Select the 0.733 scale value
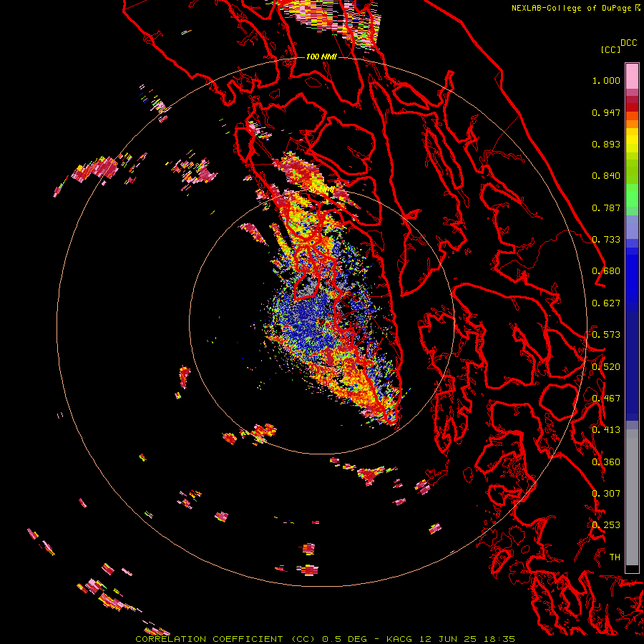The image size is (644, 644). [x=606, y=240]
